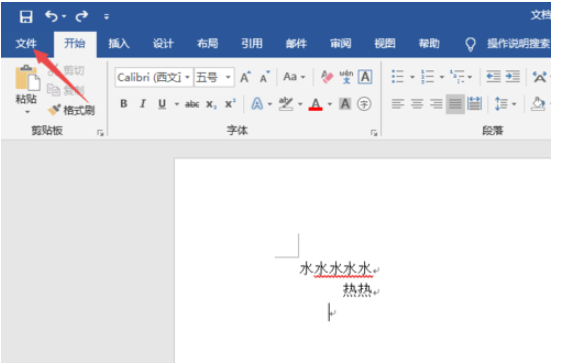Apply distributed alignment
568x363 pixels.
coord(475,104)
